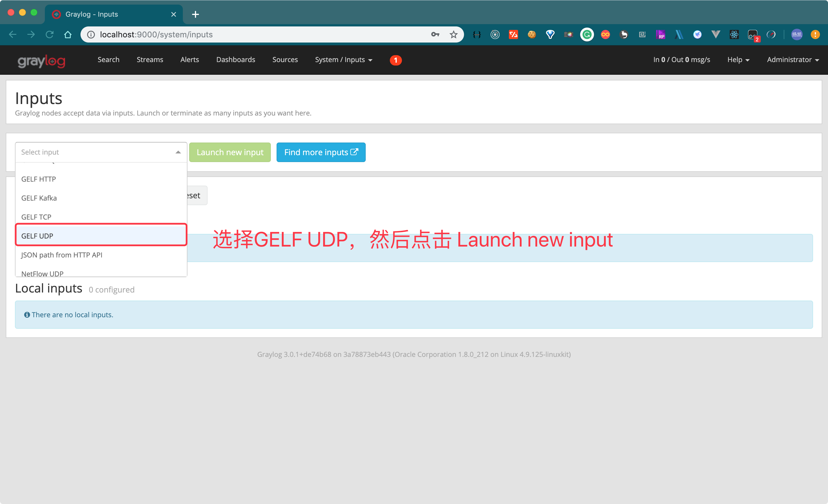Open the Vue devtools extension icon
The height and width of the screenshot is (504, 828).
(716, 34)
